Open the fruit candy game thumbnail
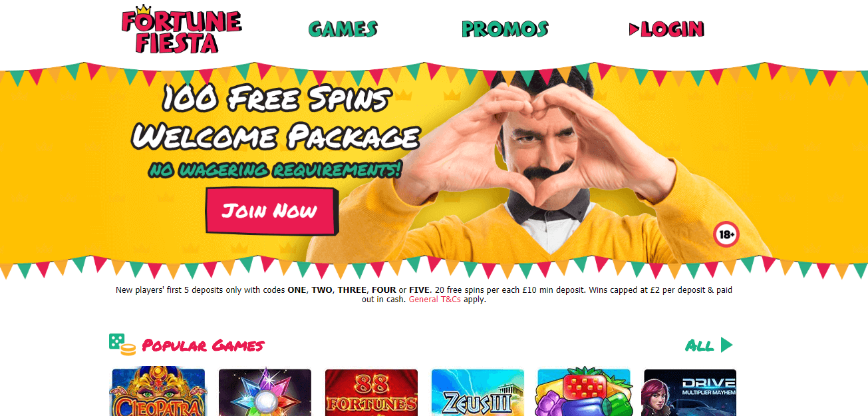 (583, 393)
